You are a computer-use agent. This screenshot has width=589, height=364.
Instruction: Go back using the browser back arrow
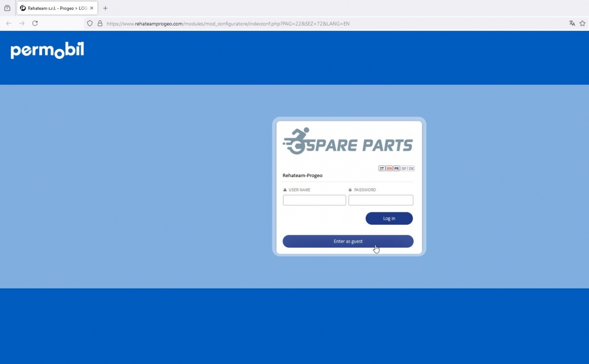click(x=8, y=23)
